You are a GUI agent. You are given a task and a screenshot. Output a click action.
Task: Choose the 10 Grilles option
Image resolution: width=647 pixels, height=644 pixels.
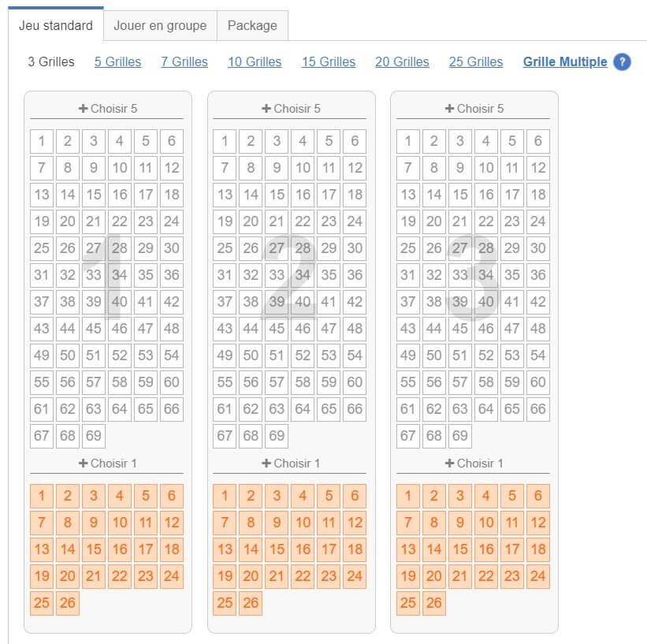coord(255,62)
